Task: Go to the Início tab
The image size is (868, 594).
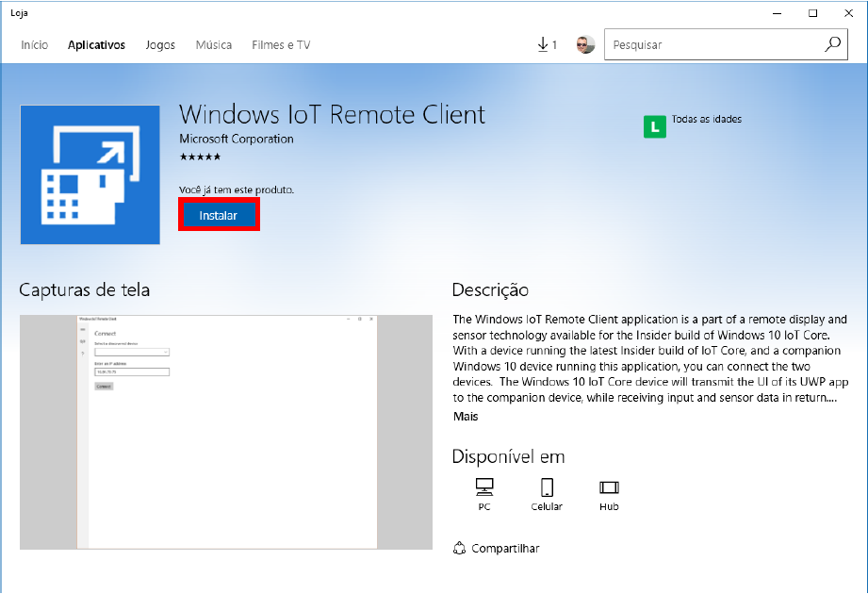Action: tap(34, 45)
